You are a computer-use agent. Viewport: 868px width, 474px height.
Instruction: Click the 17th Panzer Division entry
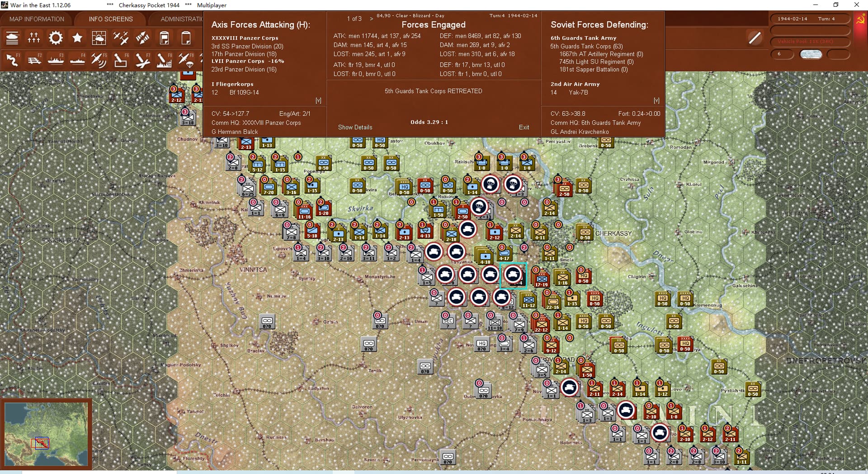(244, 54)
